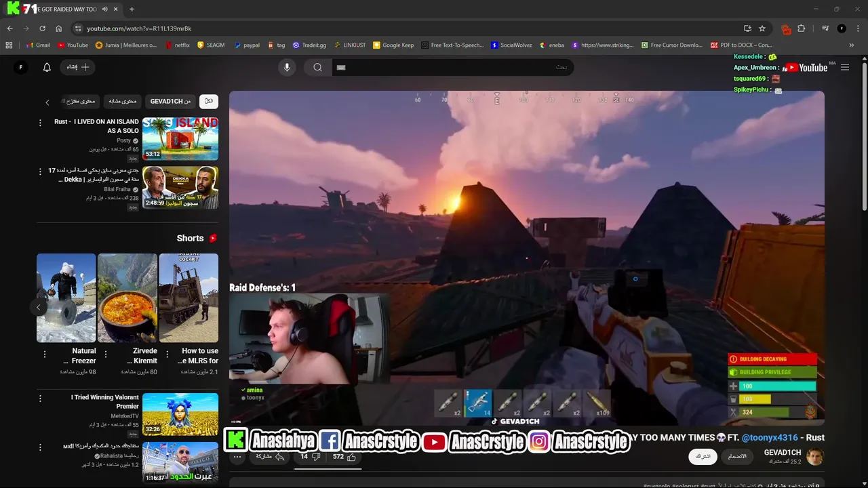Click the Subscribe 'اشتراك' button
This screenshot has height=488, width=868.
[703, 457]
